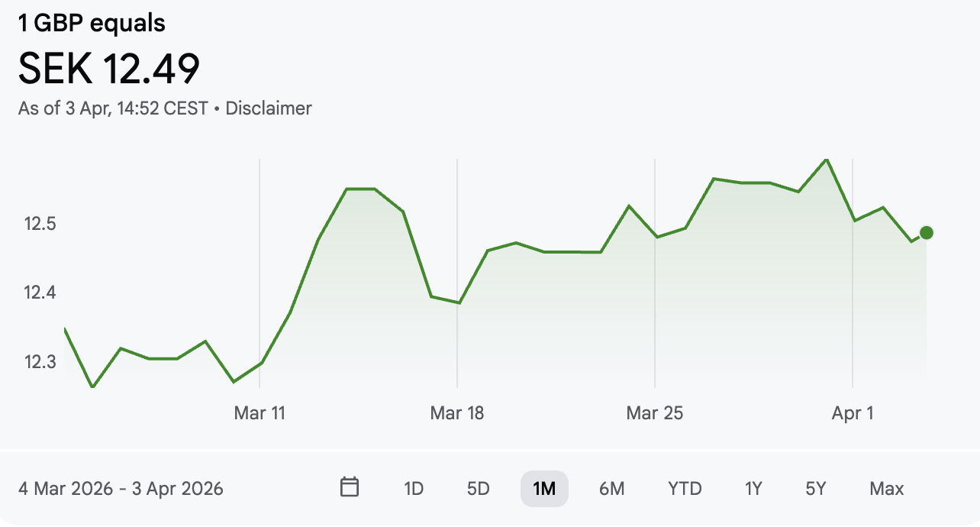Click the green current-value dot on chart
This screenshot has height=527, width=980.
(x=927, y=233)
